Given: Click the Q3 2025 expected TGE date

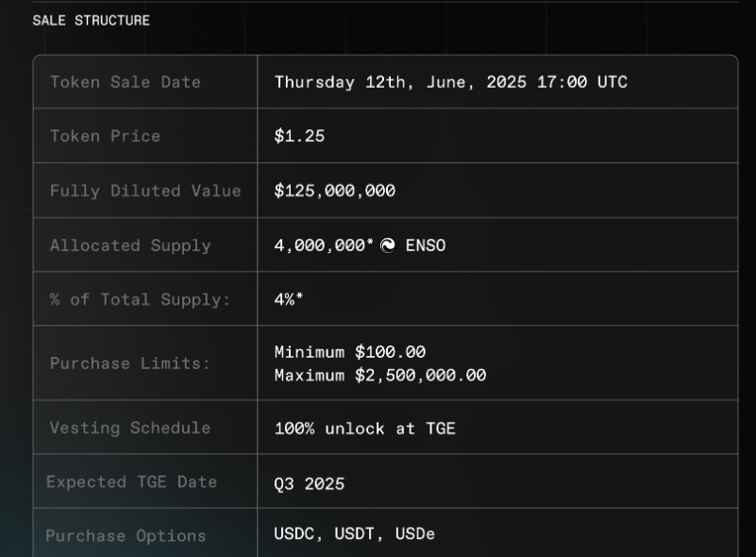Looking at the screenshot, I should (310, 483).
